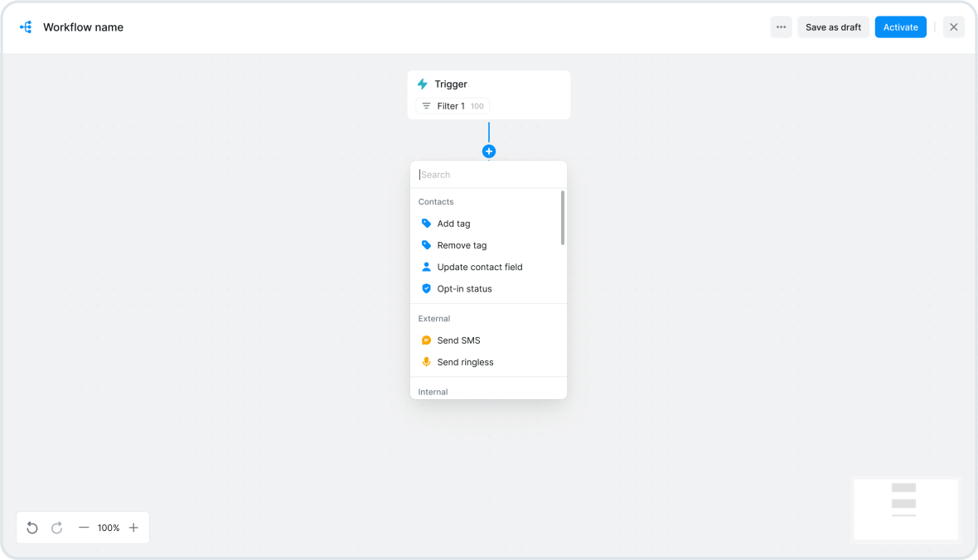The width and height of the screenshot is (978, 560).
Task: Click the plus button on the connector line
Action: point(489,151)
